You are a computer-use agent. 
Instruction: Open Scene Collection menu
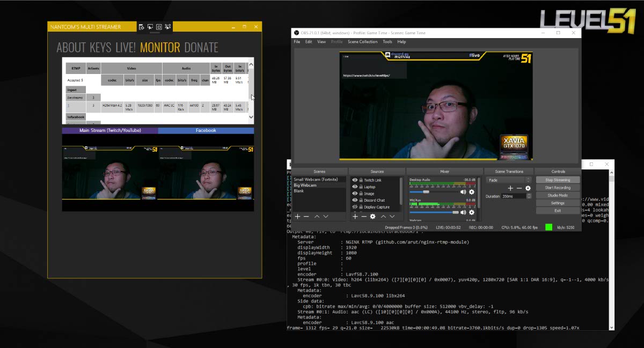[x=362, y=42]
